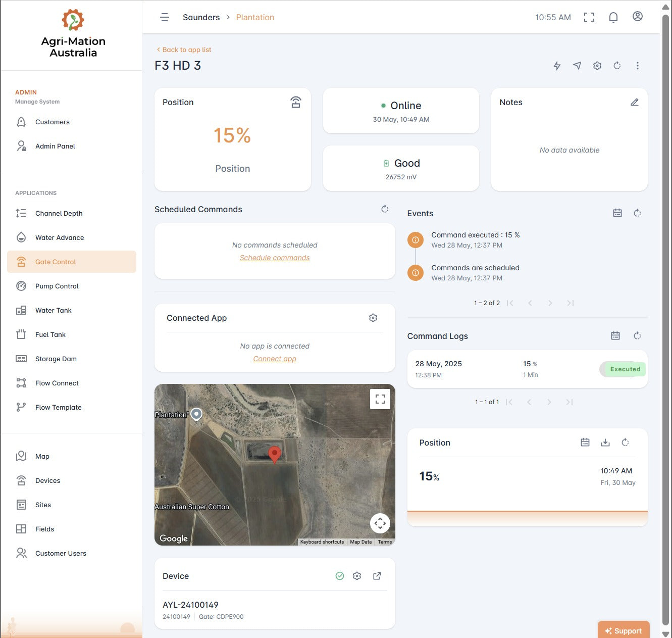
Task: Toggle fullscreen view in the top bar
Action: click(589, 18)
